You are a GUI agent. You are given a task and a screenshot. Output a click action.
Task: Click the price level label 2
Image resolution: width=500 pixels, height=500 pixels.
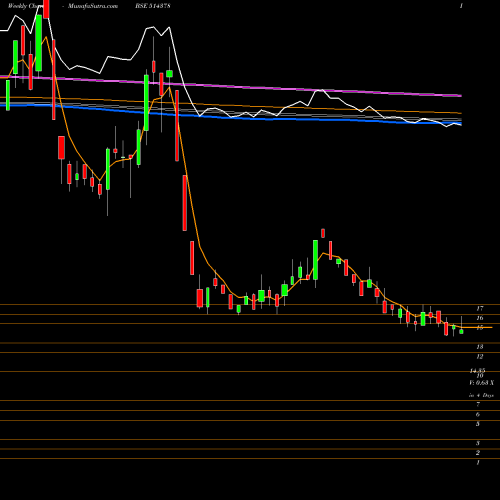pyautogui.click(x=478, y=453)
